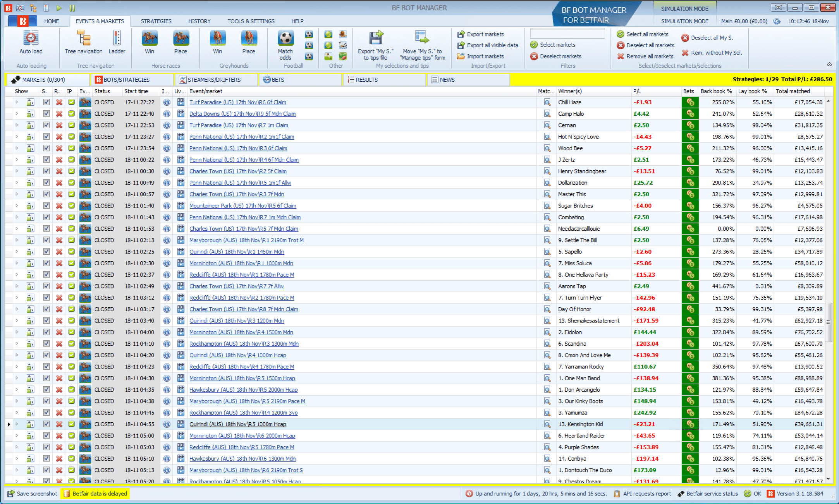Image resolution: width=839 pixels, height=504 pixels.
Task: Click Export markets button
Action: 480,34
